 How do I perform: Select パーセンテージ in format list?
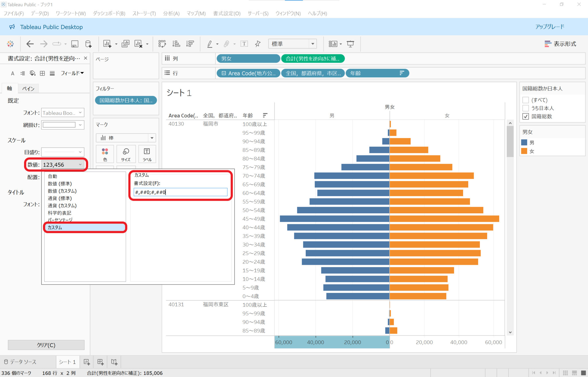(x=60, y=220)
